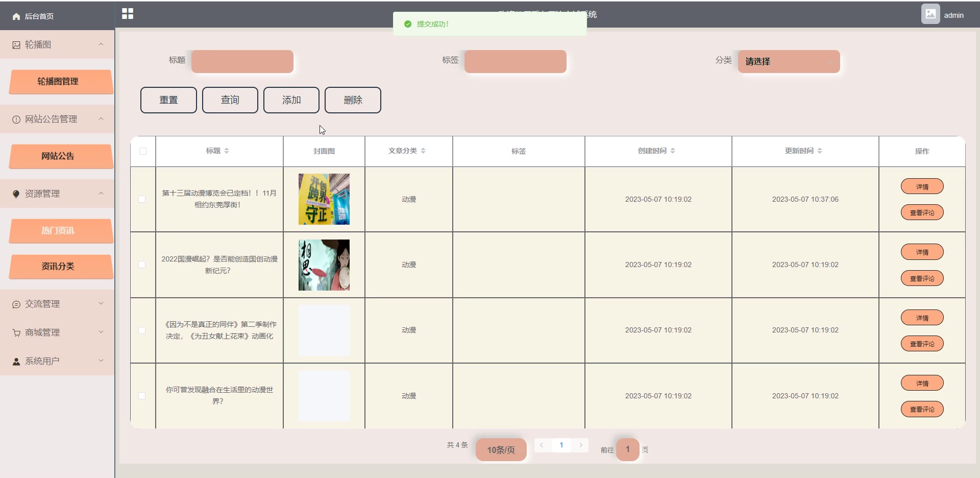Image resolution: width=980 pixels, height=478 pixels.
Task: Open the 分类 请选择 dropdown
Action: pyautogui.click(x=789, y=61)
